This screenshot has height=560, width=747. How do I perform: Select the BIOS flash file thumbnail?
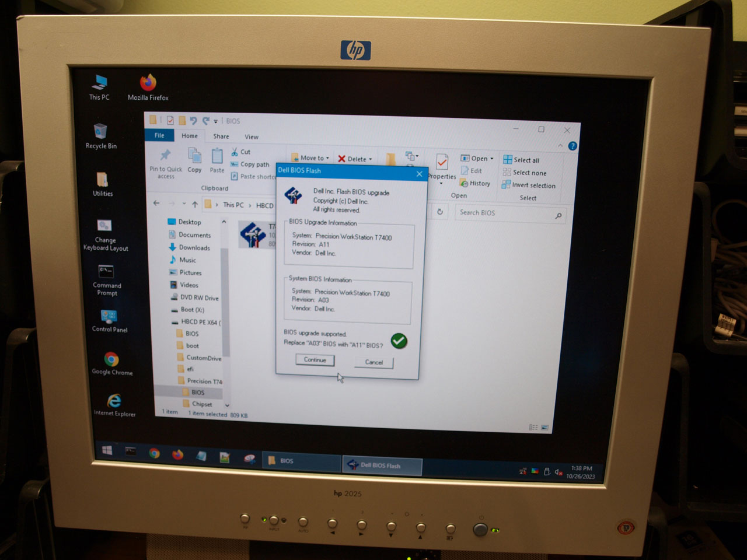(x=253, y=235)
